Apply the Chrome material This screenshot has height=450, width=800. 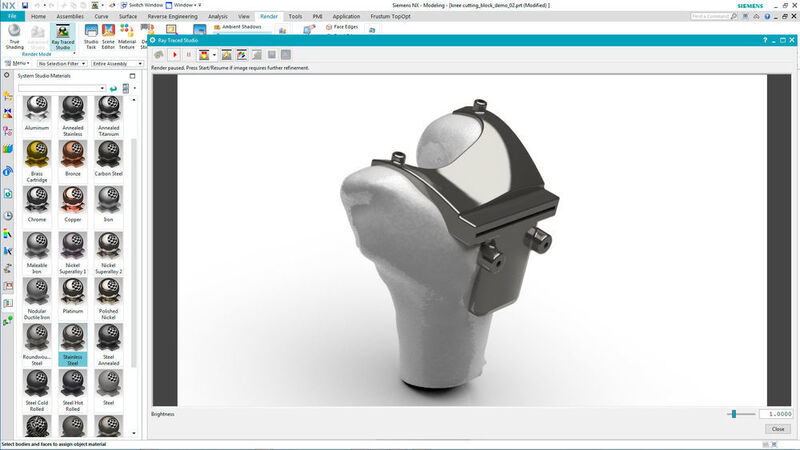37,205
